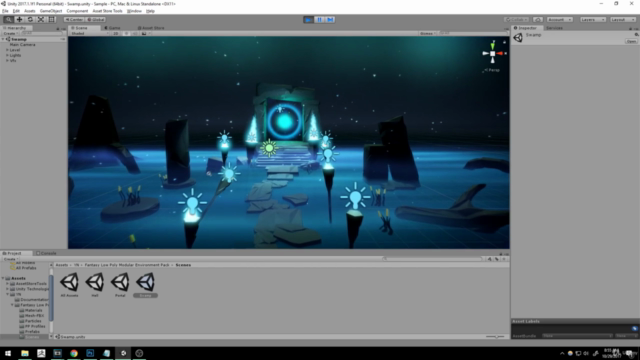Click the Project panel search field

433,259
